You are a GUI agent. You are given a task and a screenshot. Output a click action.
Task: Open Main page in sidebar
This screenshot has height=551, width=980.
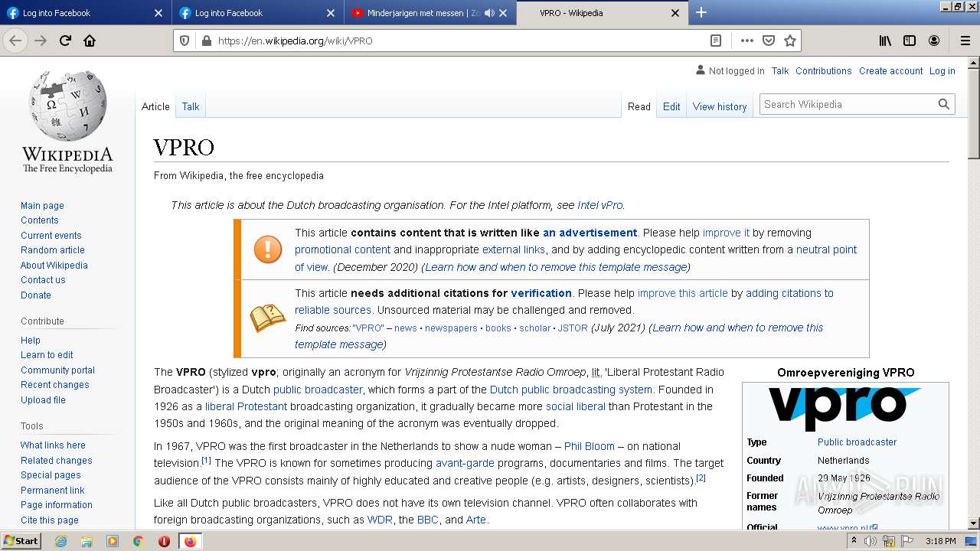coord(42,206)
